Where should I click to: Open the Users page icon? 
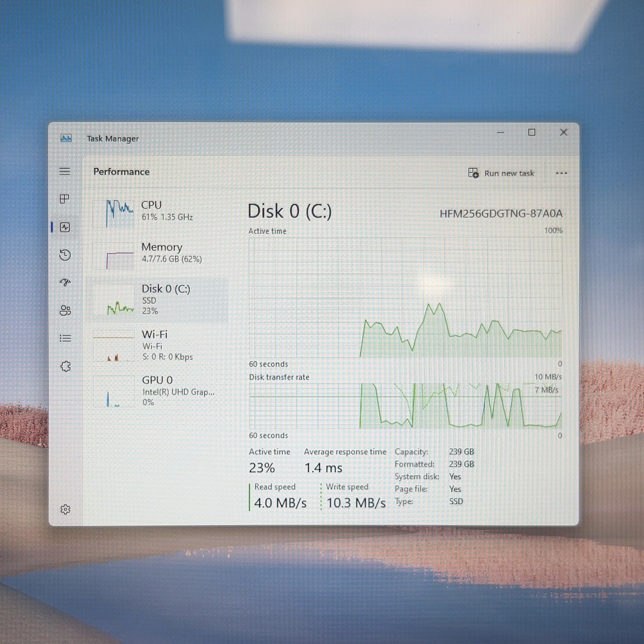65,310
